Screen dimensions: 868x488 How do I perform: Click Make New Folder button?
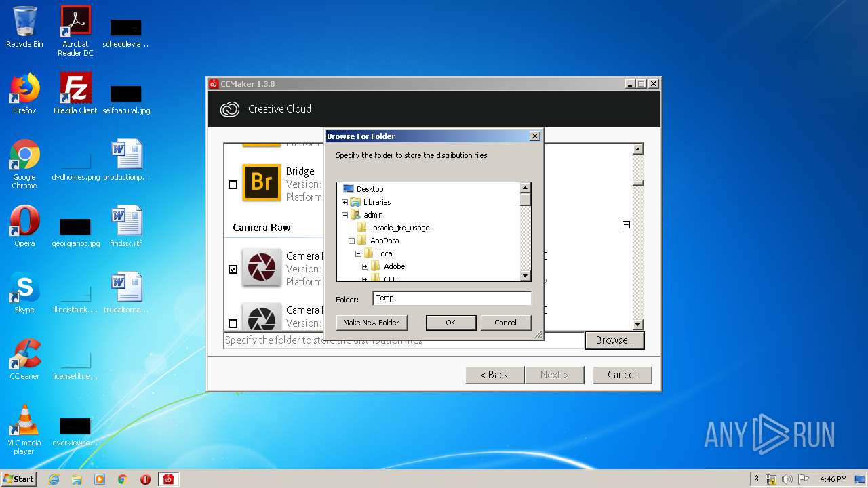pos(371,323)
